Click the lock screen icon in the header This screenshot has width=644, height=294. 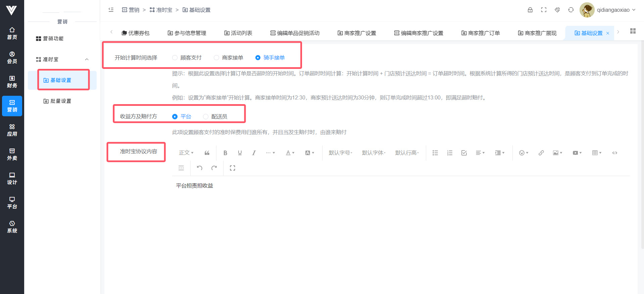pos(530,10)
